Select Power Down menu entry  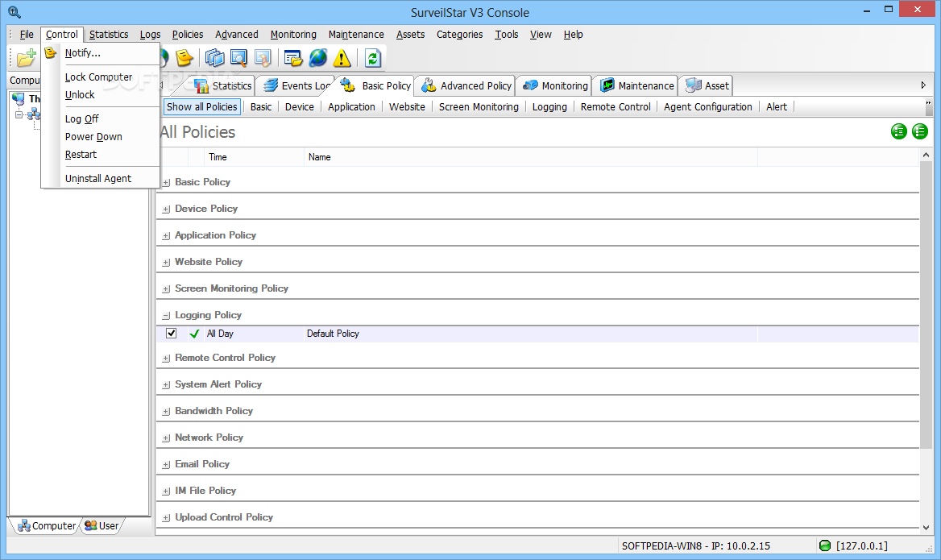[100, 137]
